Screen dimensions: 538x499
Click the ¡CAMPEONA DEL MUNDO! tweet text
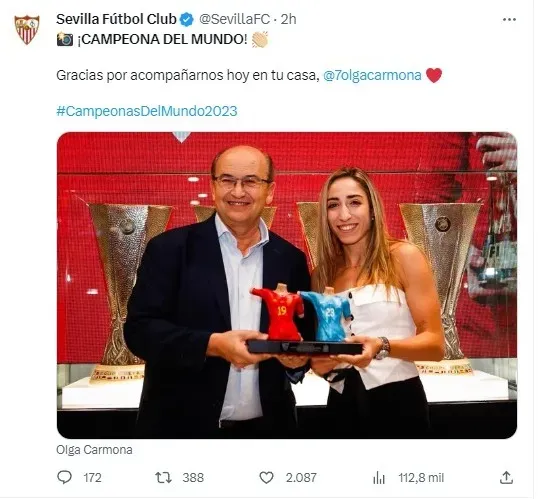tap(162, 39)
